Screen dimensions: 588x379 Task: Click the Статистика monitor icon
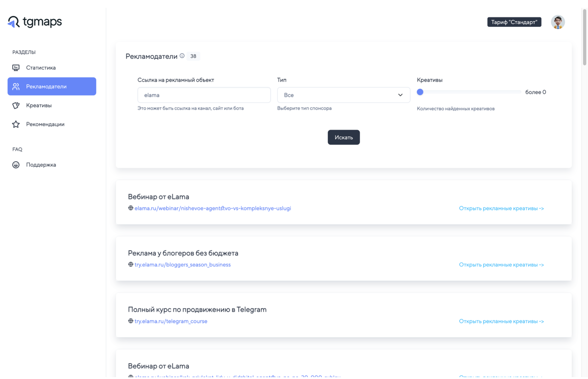[16, 68]
